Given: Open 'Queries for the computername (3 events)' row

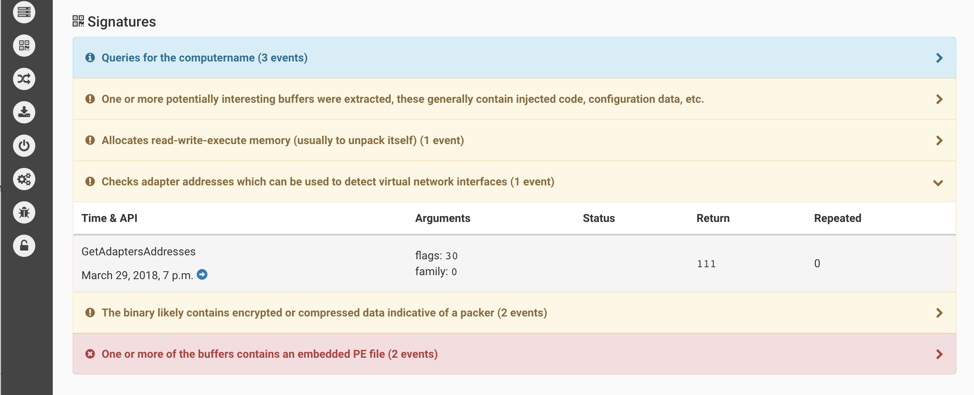Looking at the screenshot, I should pyautogui.click(x=514, y=58).
